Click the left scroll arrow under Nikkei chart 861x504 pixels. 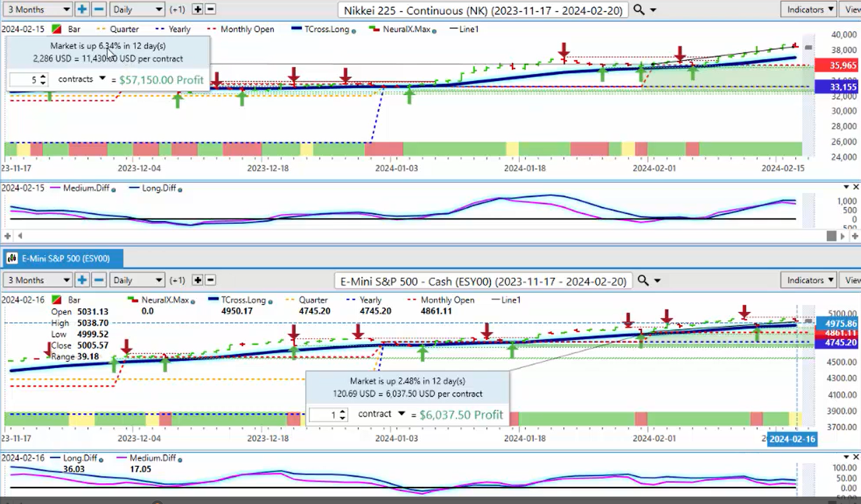click(x=19, y=236)
